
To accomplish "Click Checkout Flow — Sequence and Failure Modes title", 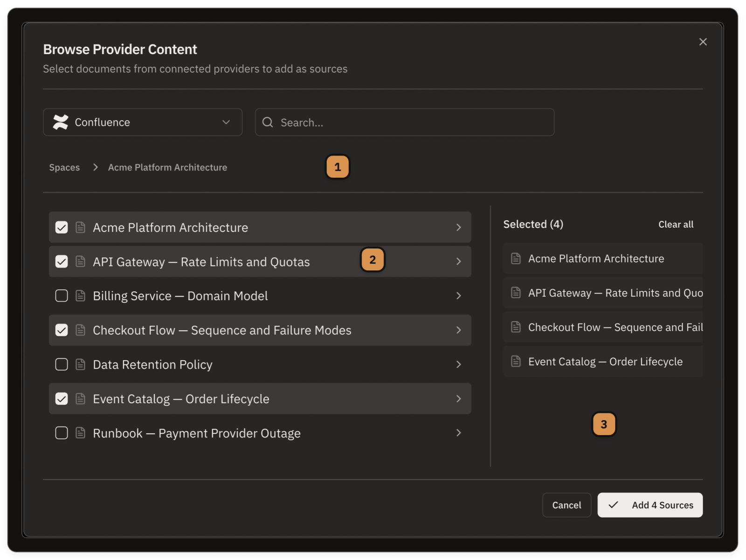I will tap(222, 330).
